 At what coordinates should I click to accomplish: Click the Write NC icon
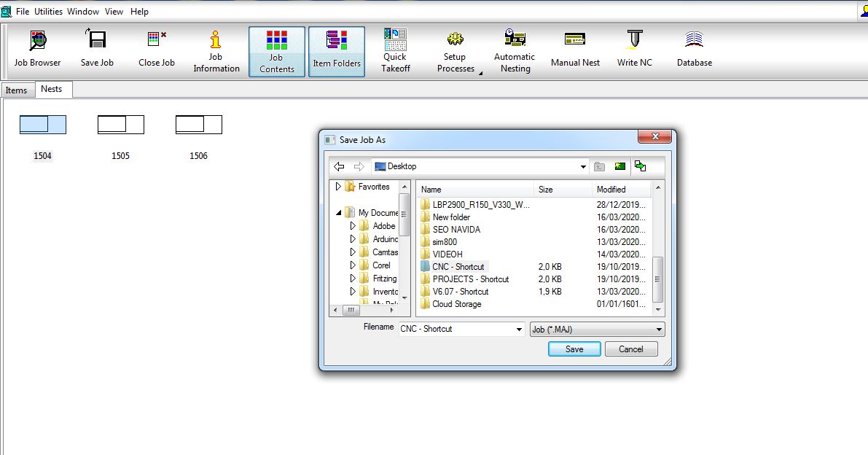pos(634,49)
